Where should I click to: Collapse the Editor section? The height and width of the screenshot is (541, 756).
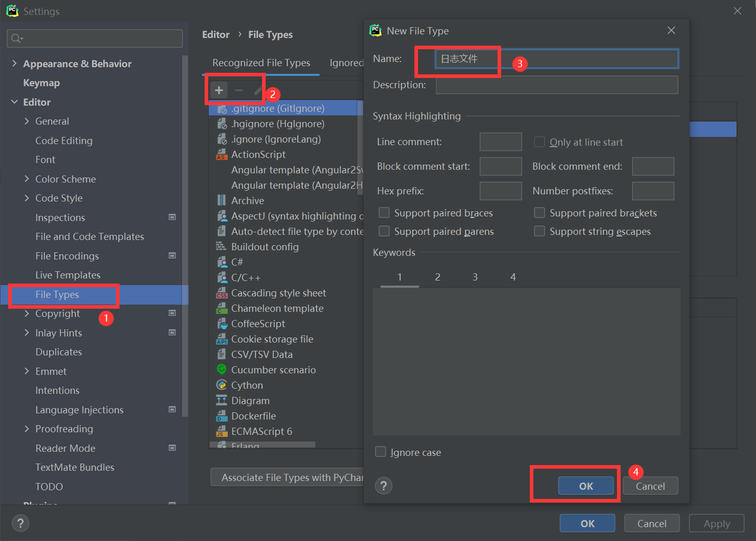click(x=14, y=102)
